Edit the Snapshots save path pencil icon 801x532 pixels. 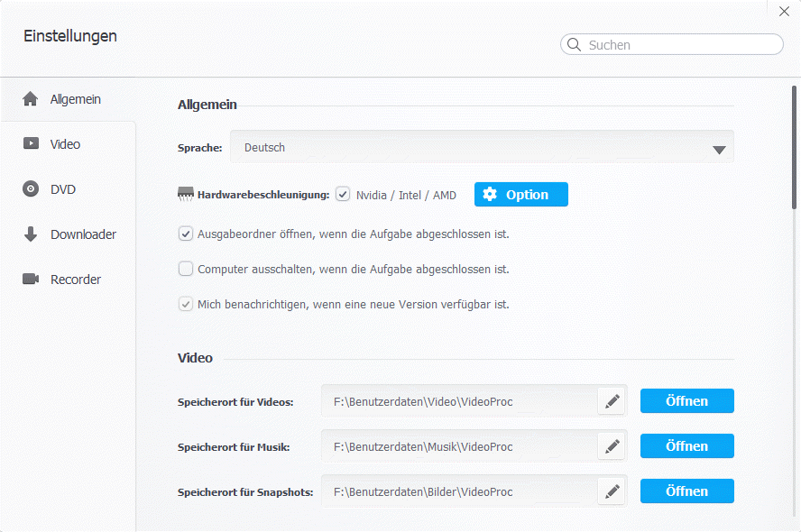pyautogui.click(x=612, y=491)
